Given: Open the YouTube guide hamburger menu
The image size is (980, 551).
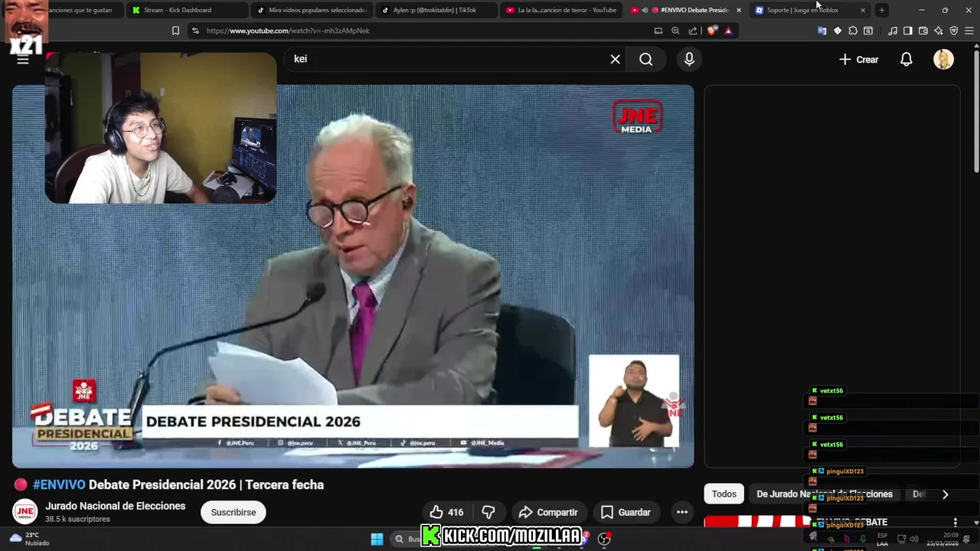Looking at the screenshot, I should [23, 60].
